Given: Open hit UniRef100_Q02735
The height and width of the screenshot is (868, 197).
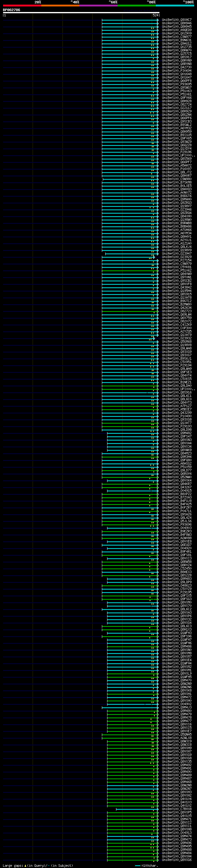Looking at the screenshot, I should coord(177,47).
